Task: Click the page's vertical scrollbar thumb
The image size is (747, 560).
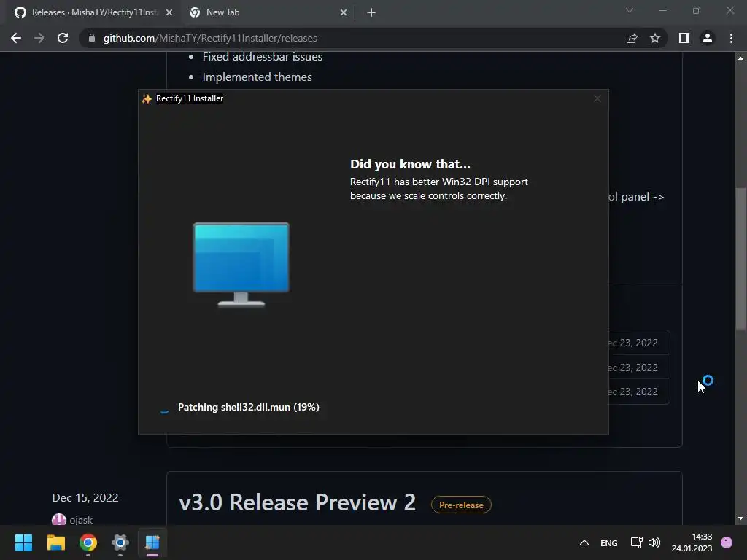Action: click(x=740, y=258)
